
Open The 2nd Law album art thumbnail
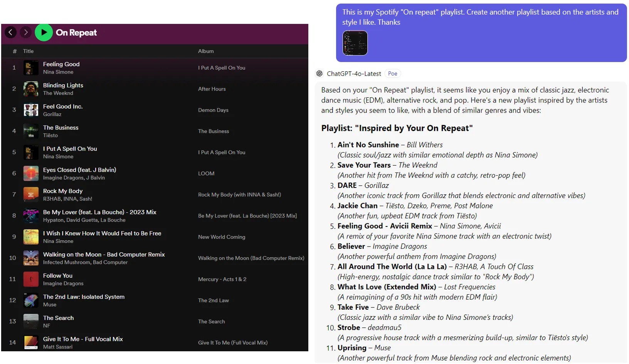[x=31, y=300]
